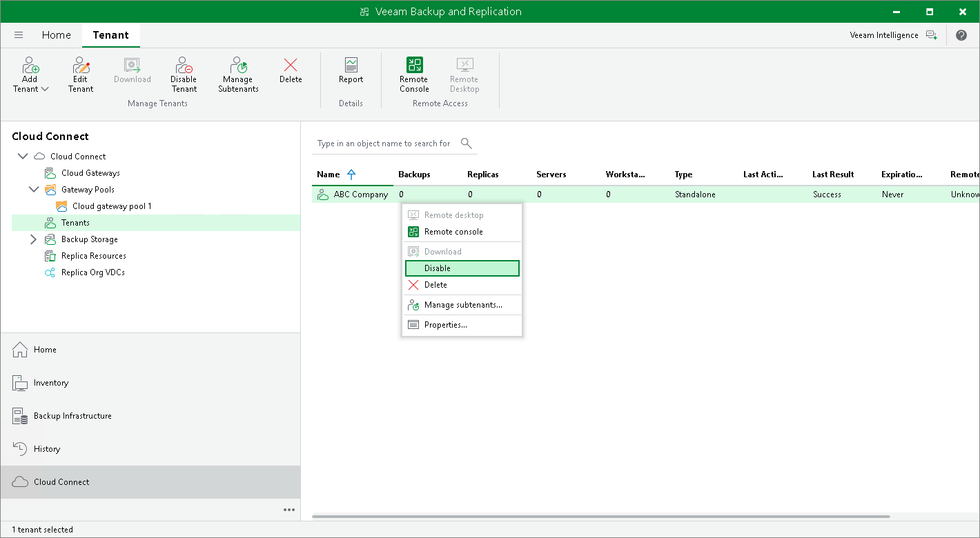The height and width of the screenshot is (538, 980).
Task: Choose Manage subtenants... in the context menu
Action: tap(462, 305)
